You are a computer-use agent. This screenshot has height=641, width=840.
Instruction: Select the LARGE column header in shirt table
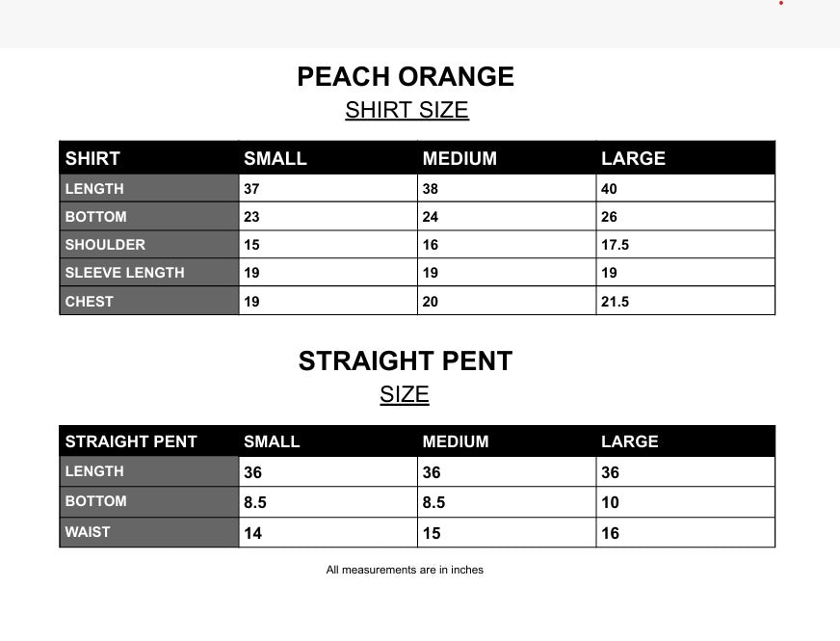[x=633, y=158]
